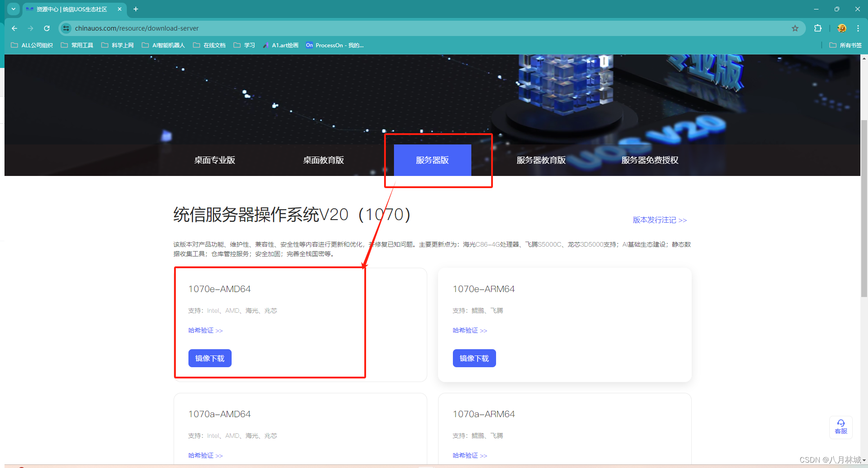Open the floating 客服 customer service icon
Screen dimensions: 868x468
point(841,427)
